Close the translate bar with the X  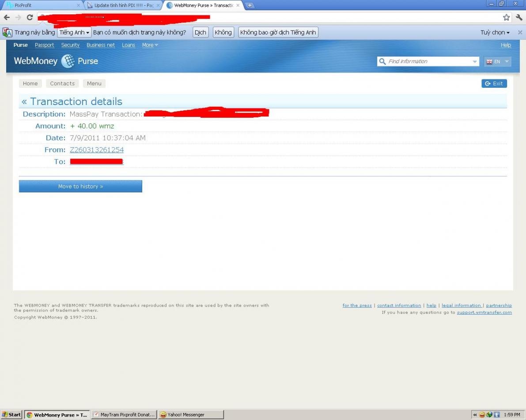(x=520, y=33)
